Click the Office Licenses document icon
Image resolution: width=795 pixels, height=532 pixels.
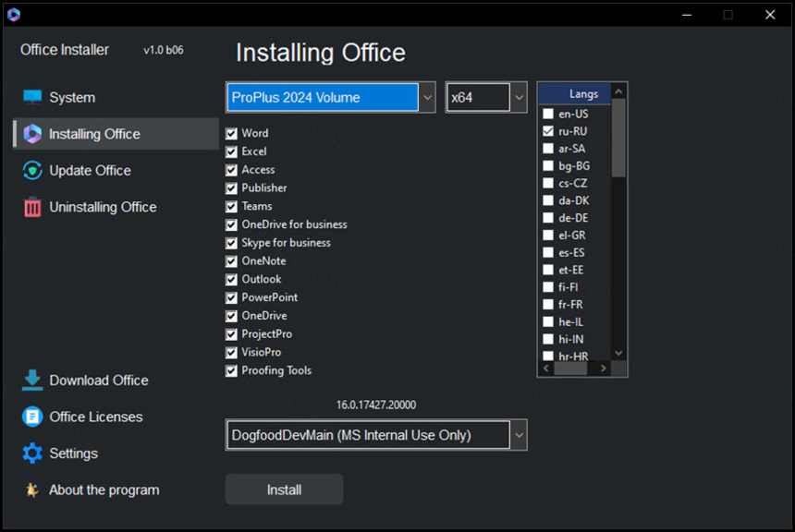32,417
